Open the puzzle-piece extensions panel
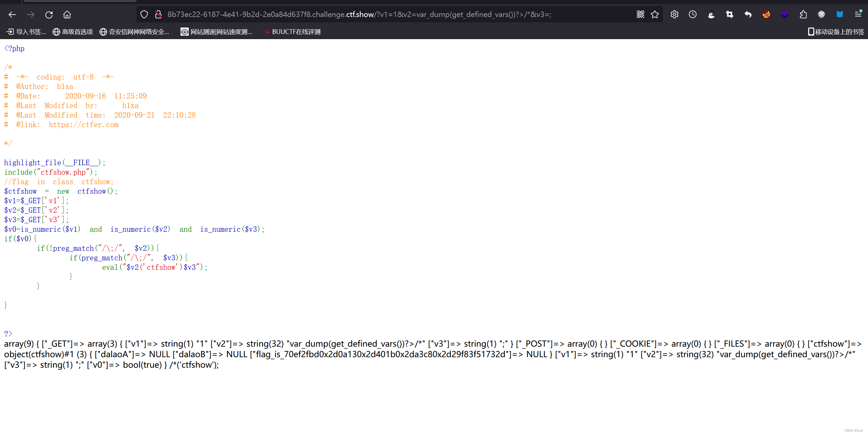The image size is (868, 435). (x=803, y=14)
